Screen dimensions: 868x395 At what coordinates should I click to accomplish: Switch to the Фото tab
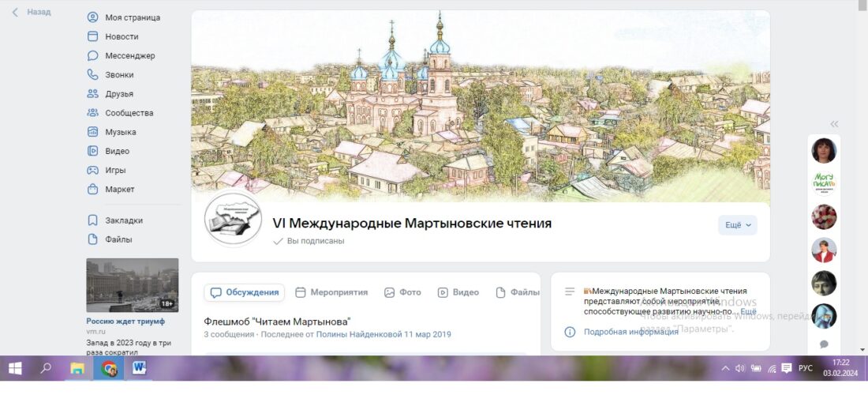[403, 292]
